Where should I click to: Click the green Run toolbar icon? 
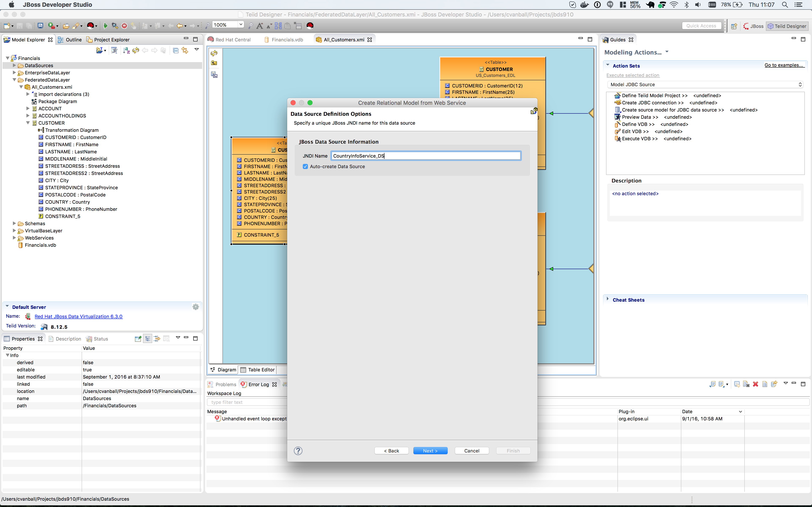click(x=105, y=26)
